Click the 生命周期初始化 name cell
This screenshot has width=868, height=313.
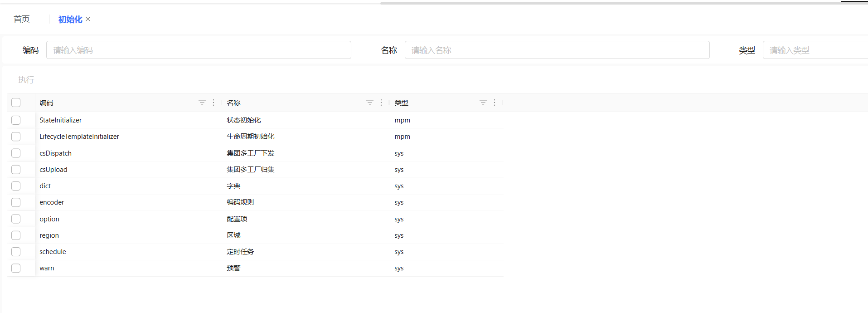(x=251, y=137)
